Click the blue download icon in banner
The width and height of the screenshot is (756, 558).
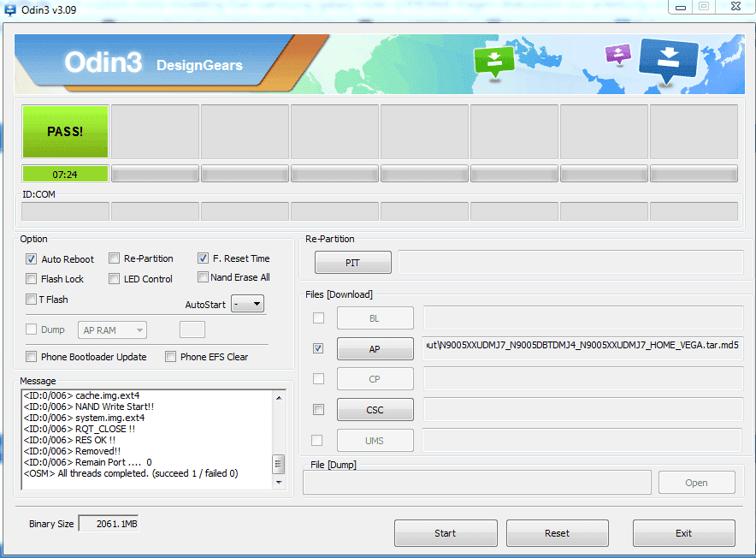(x=668, y=61)
